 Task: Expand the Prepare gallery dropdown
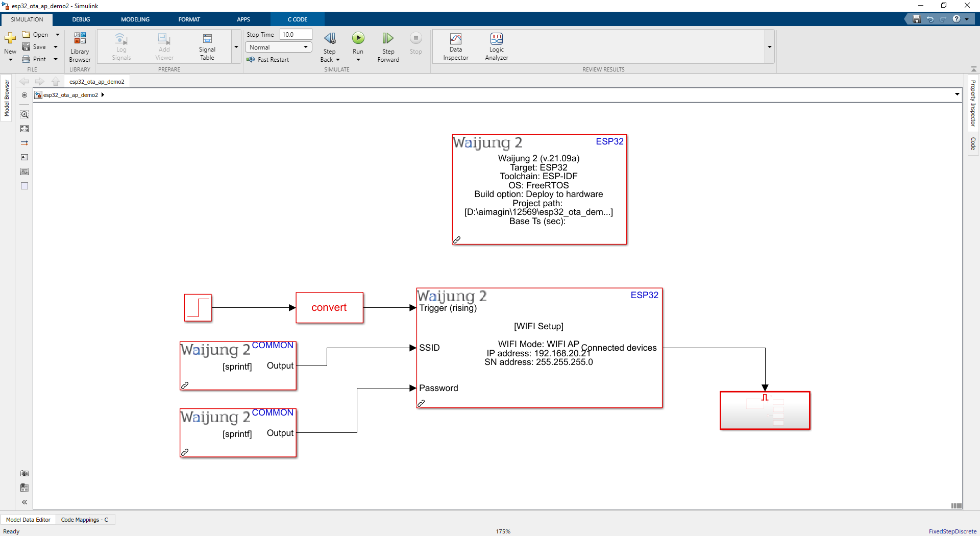[x=236, y=47]
